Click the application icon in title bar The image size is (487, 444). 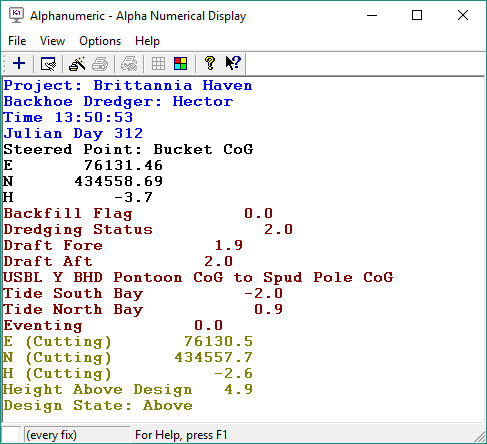tap(16, 16)
